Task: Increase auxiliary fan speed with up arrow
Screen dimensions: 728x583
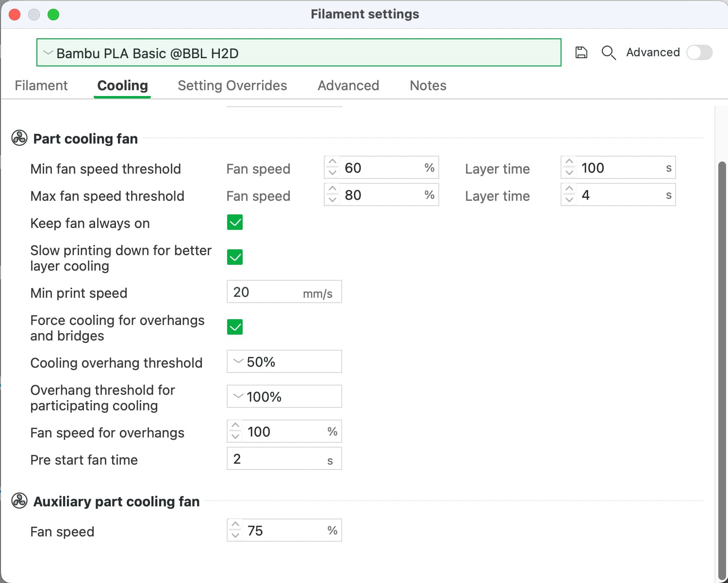Action: 235,525
